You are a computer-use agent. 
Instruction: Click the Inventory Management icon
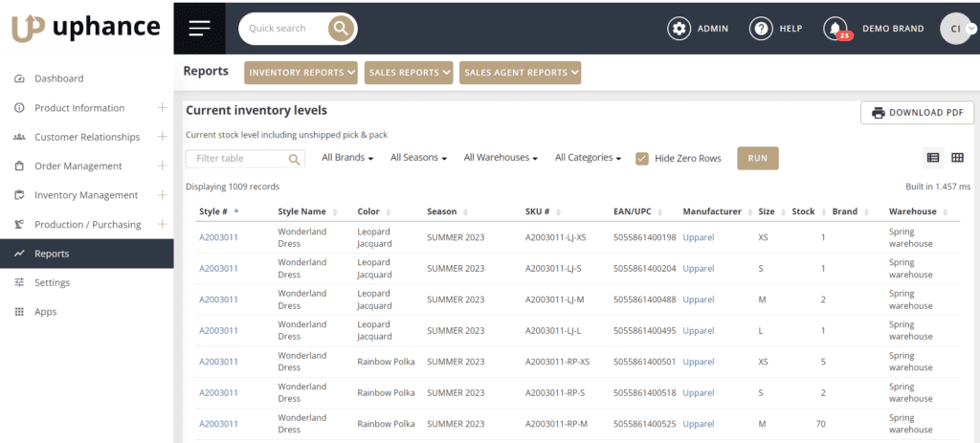pyautogui.click(x=19, y=195)
